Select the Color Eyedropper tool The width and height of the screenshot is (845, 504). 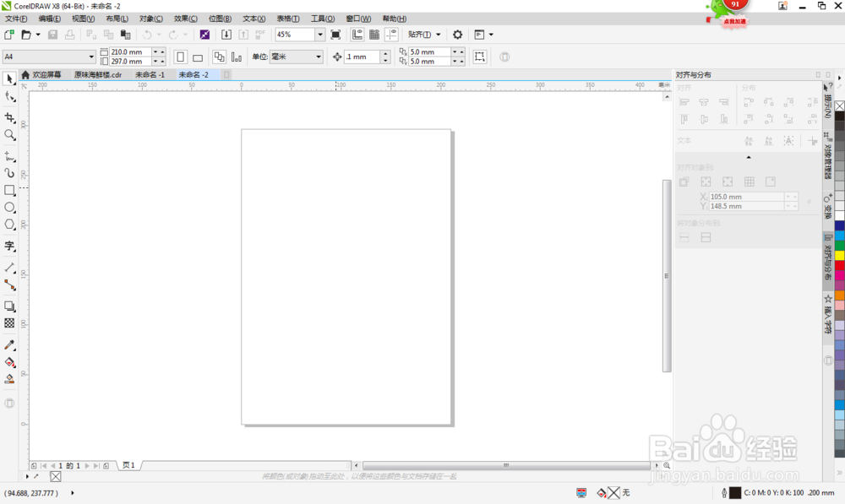(9, 344)
